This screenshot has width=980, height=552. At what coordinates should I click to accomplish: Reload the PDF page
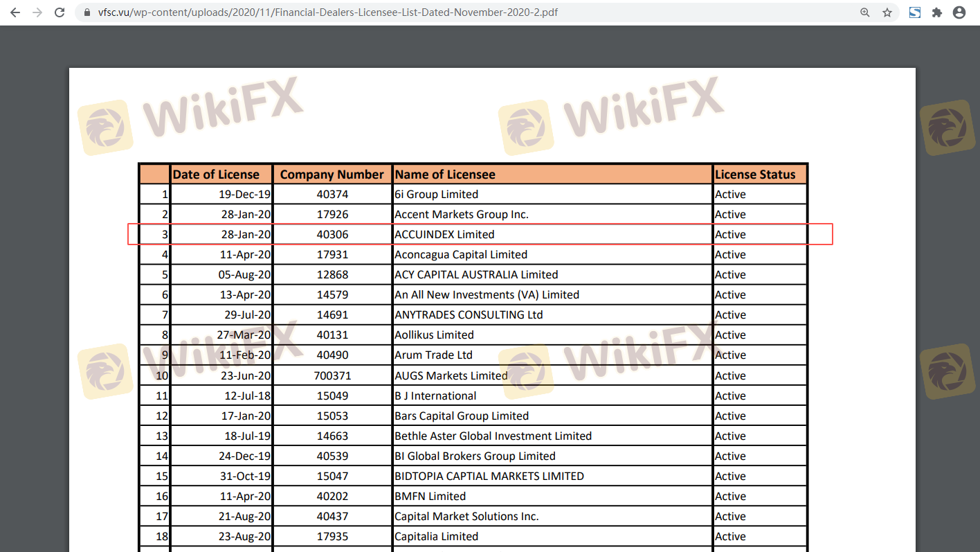[60, 12]
